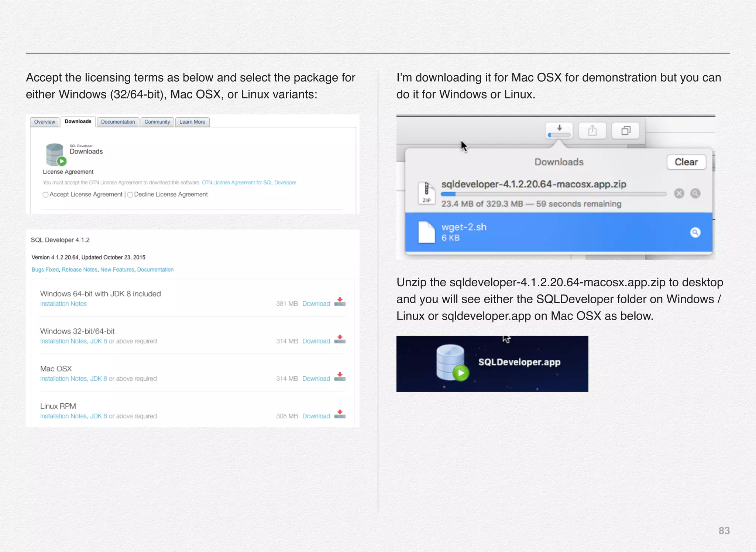This screenshot has width=756, height=552.
Task: Open the New Features link
Action: (117, 270)
